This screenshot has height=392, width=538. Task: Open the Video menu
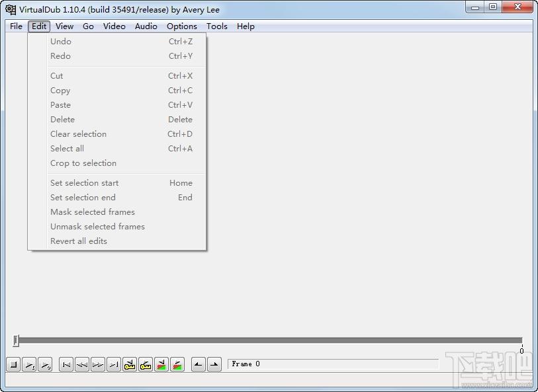coord(114,26)
